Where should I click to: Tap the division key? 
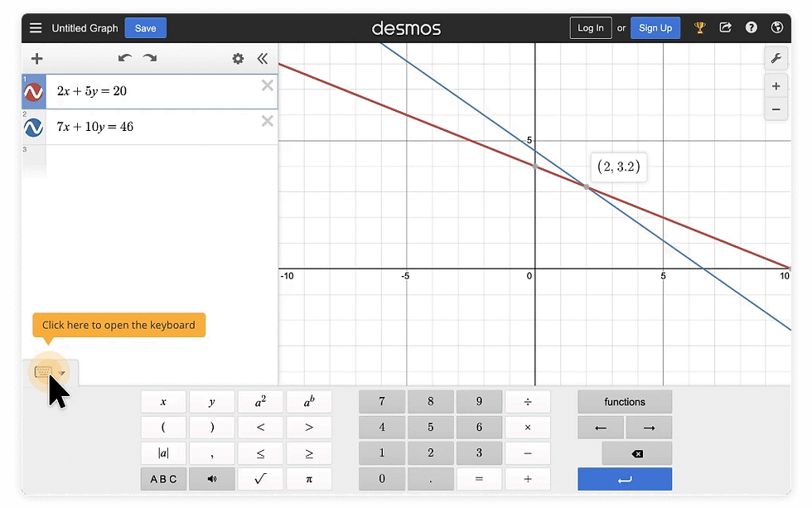point(528,402)
